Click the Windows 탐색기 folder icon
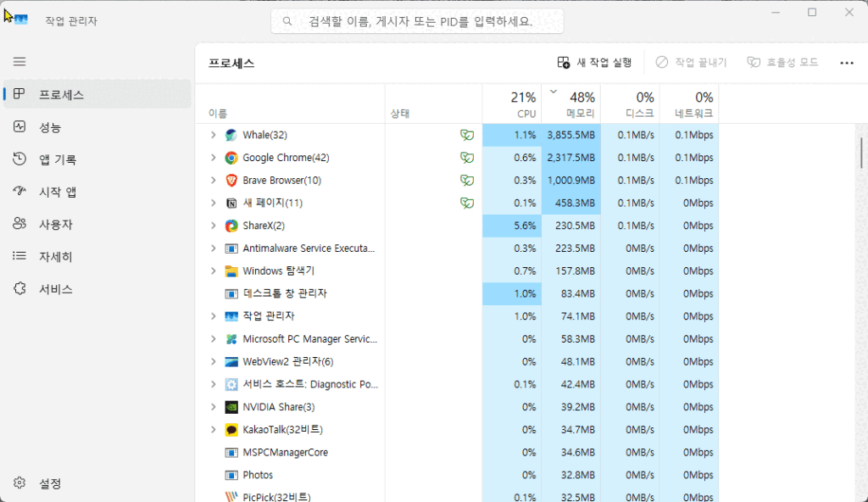 pyautogui.click(x=231, y=271)
